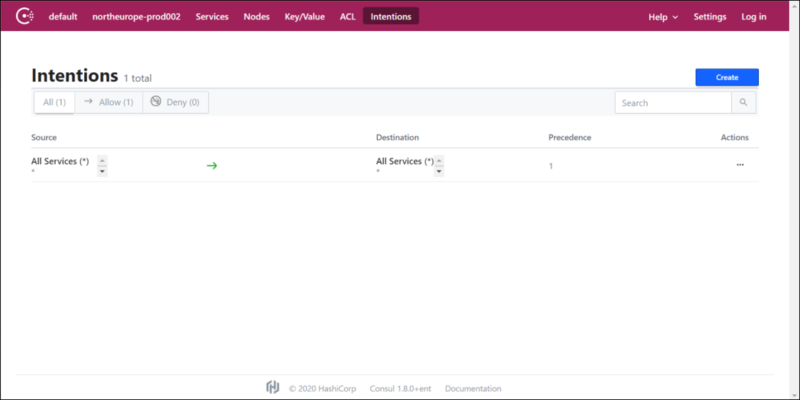The image size is (800, 400).
Task: Go to the Nodes page
Action: pos(257,16)
